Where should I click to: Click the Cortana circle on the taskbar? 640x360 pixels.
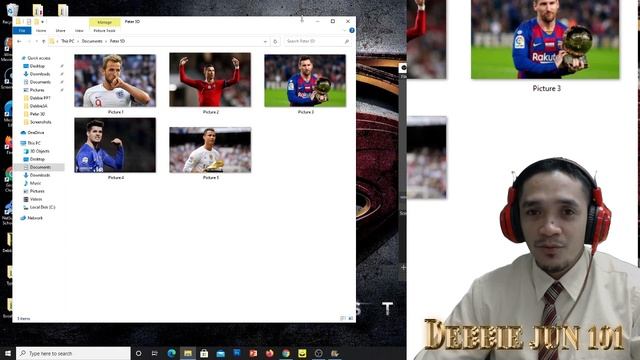138,353
